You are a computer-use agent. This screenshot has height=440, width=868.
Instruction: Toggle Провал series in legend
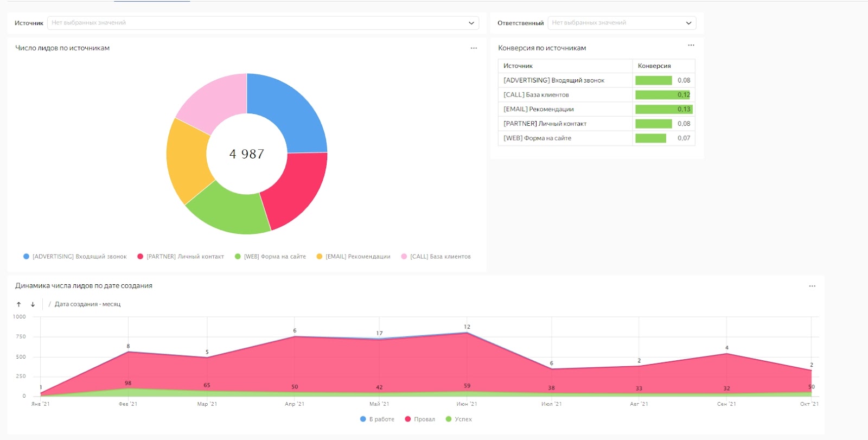pos(420,419)
